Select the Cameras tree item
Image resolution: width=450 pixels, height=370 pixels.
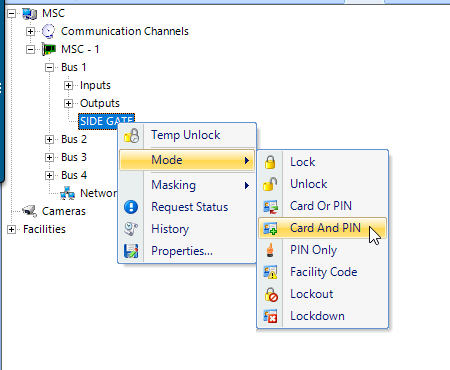click(64, 211)
